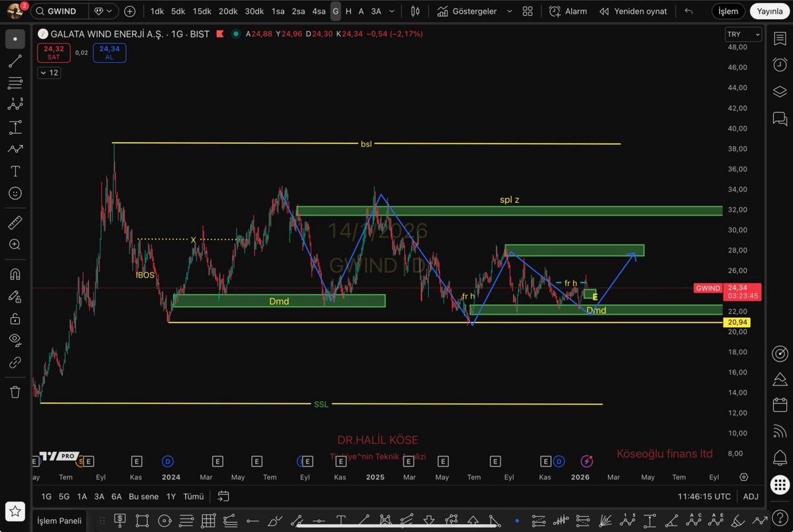Select the 6A date range
This screenshot has height=532, width=793.
pos(116,496)
